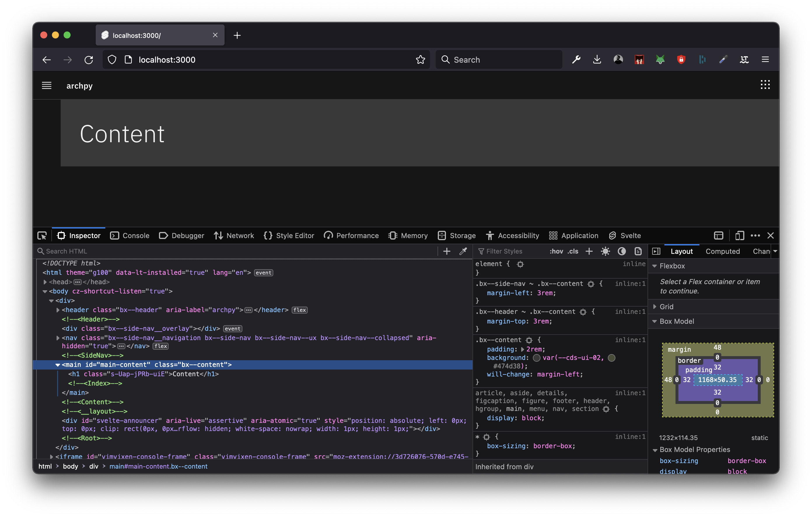This screenshot has width=812, height=517.
Task: Enable dark color scheme simulation
Action: click(622, 251)
